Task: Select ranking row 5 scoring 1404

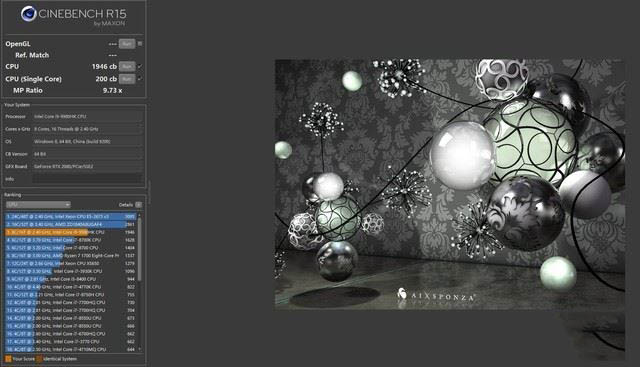Action: tap(71, 248)
